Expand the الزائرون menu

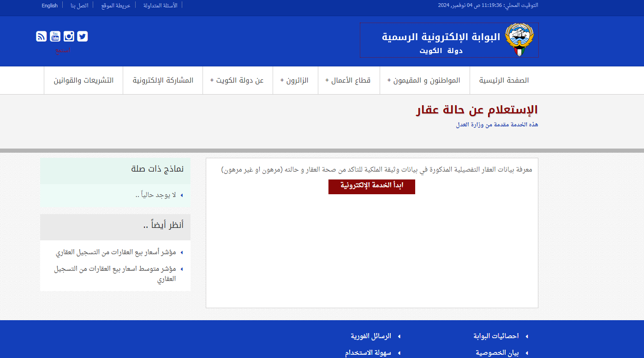295,80
